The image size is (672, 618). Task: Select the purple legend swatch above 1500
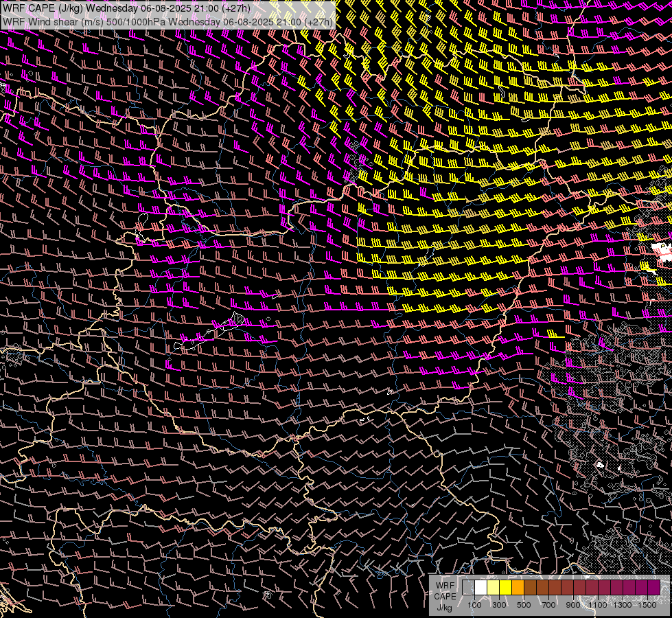(x=654, y=587)
